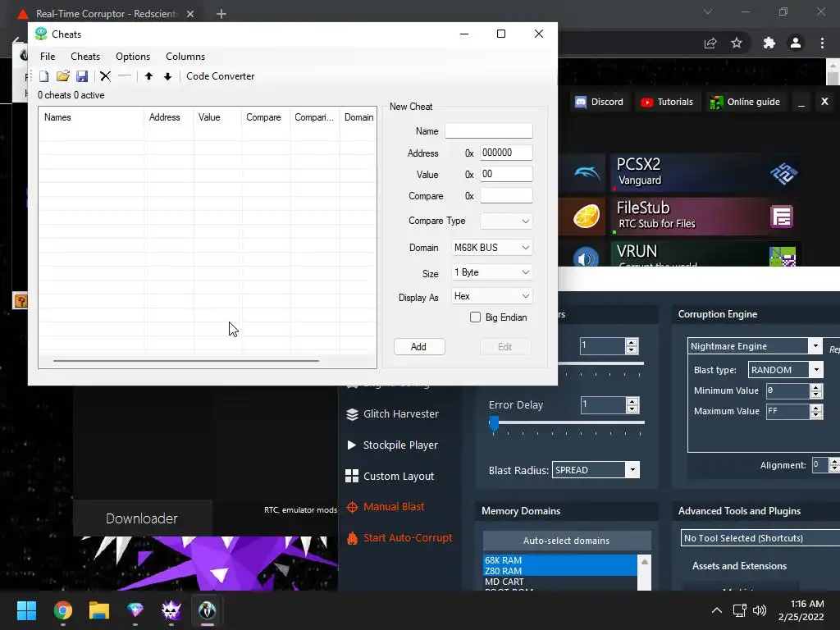Click the browser share page icon
Image resolution: width=840 pixels, height=630 pixels.
pos(710,43)
